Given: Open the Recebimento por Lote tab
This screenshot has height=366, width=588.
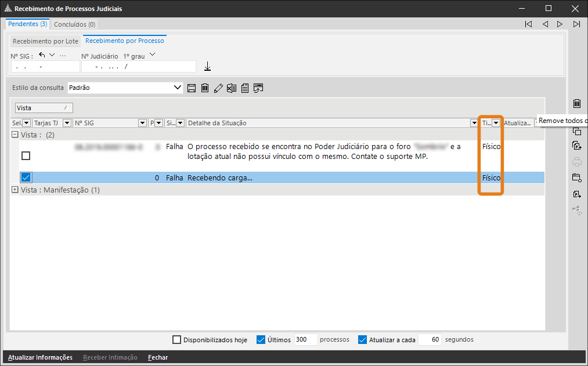Looking at the screenshot, I should tap(45, 41).
